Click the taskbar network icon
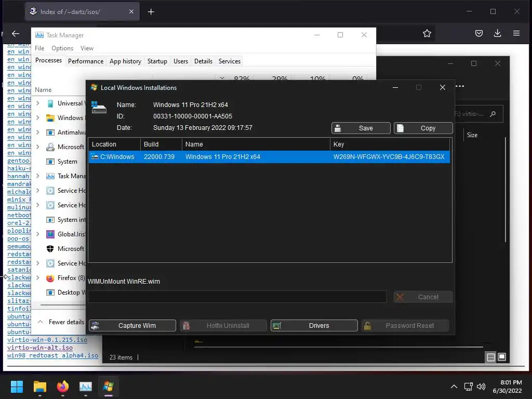 click(469, 387)
